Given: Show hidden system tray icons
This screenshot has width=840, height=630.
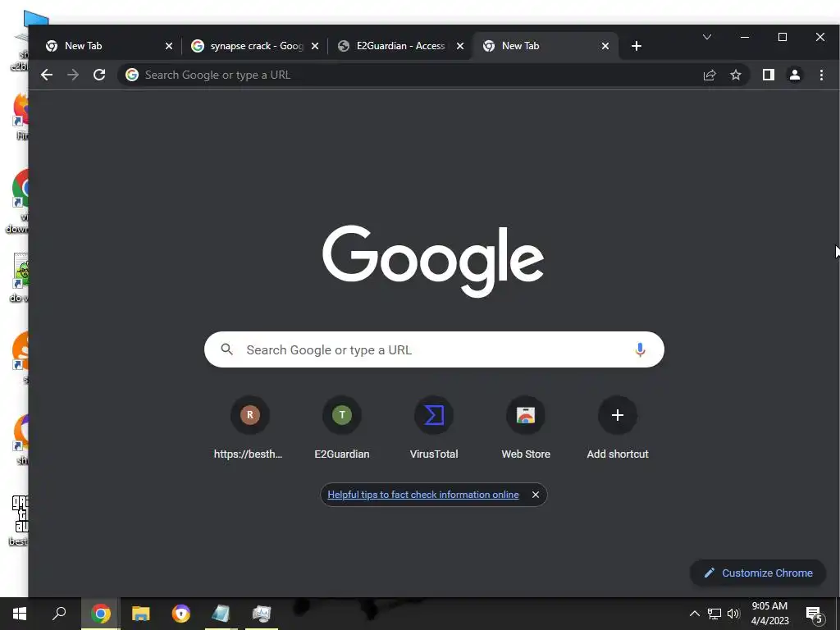Looking at the screenshot, I should tap(694, 614).
